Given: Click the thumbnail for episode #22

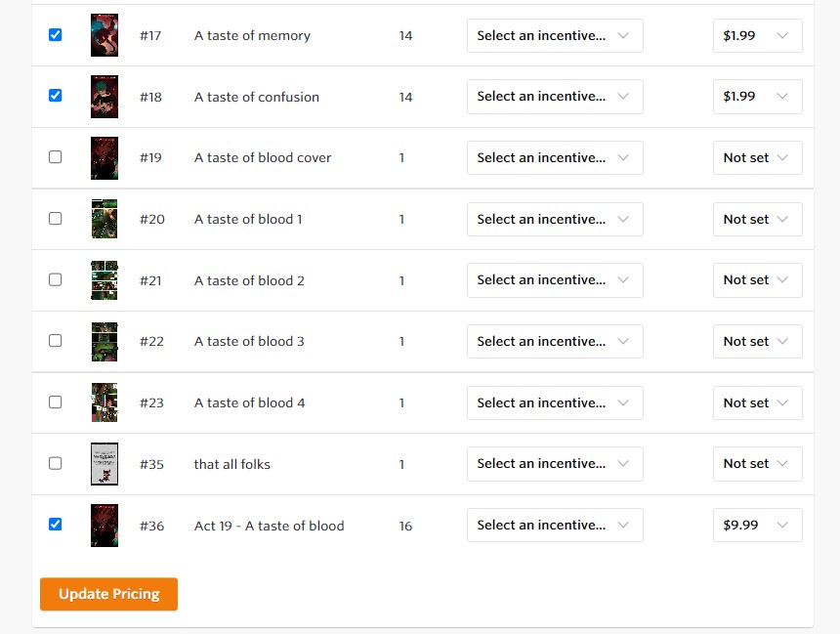Looking at the screenshot, I should (105, 342).
